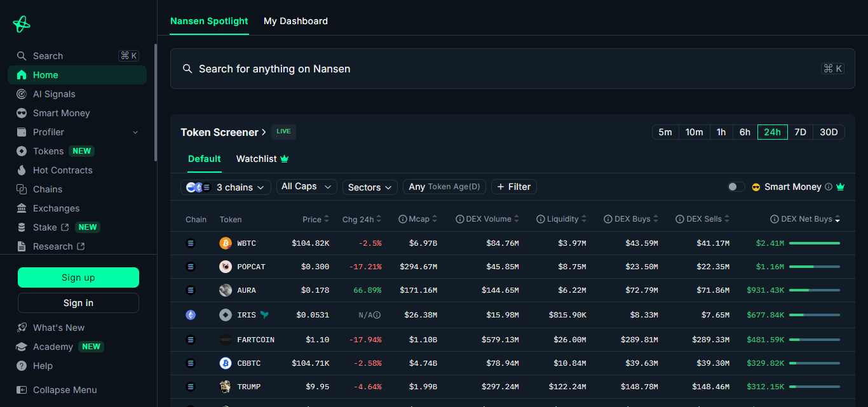
Task: Open the Token Screener heading link
Action: click(224, 132)
